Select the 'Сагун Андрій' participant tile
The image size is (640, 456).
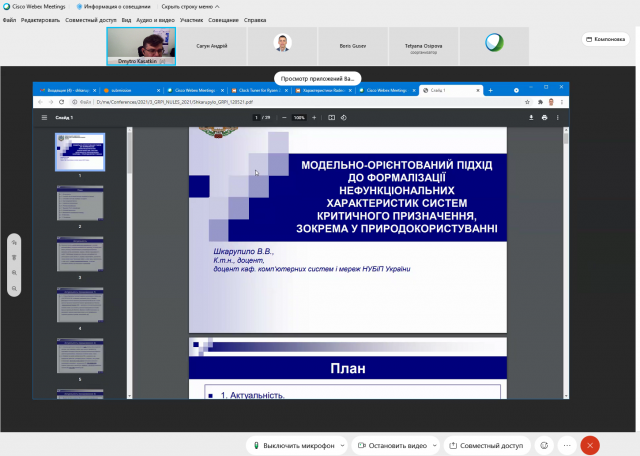pos(211,46)
